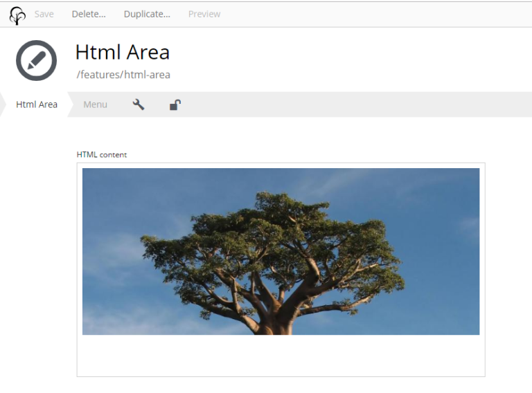The height and width of the screenshot is (393, 532).
Task: Place cursor in blank area below image
Action: [281, 356]
